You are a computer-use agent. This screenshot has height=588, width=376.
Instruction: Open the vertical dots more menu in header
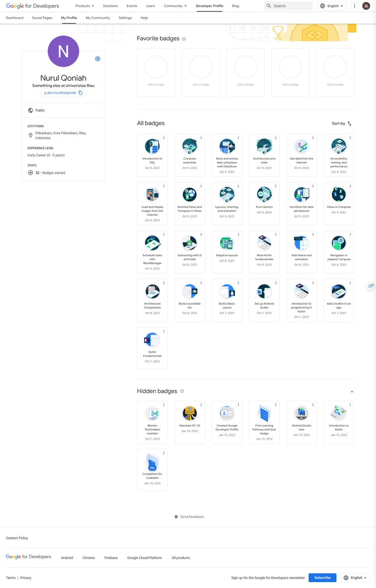tap(354, 6)
